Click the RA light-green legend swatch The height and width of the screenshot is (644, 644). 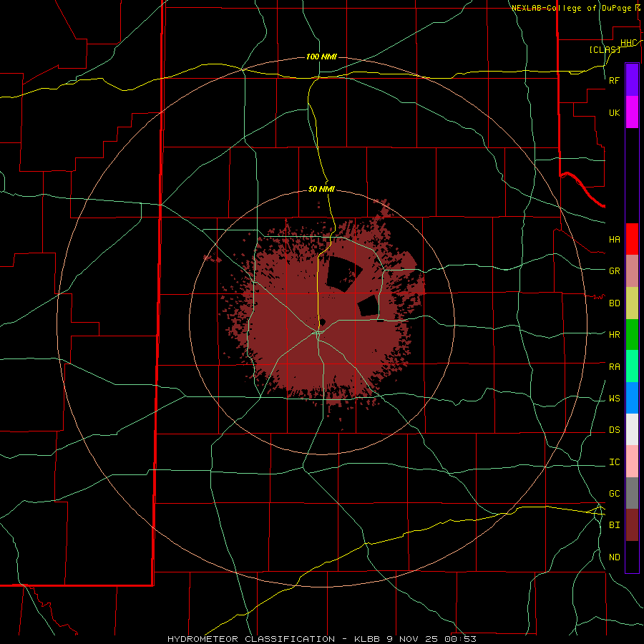pos(632,366)
